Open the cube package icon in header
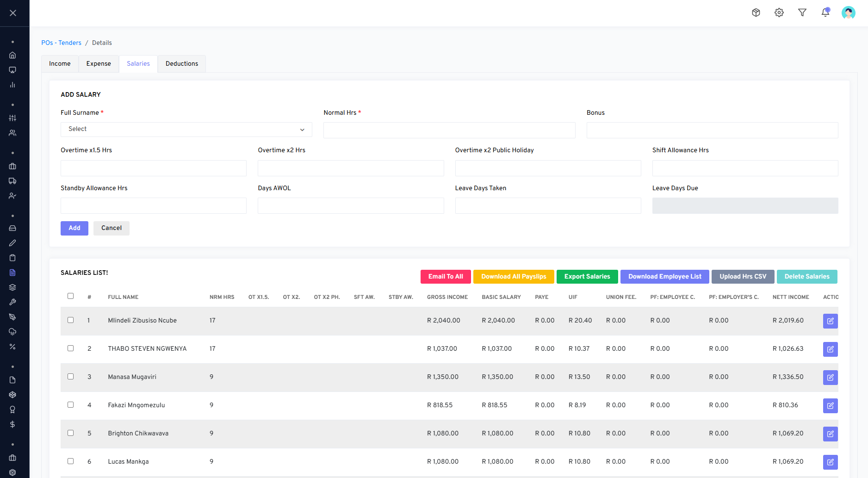This screenshot has height=478, width=868. (756, 12)
